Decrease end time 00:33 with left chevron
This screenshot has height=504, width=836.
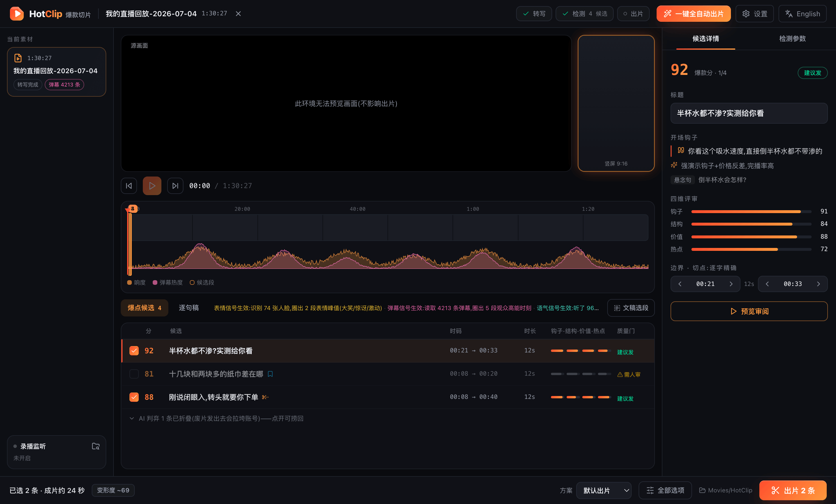click(x=767, y=284)
